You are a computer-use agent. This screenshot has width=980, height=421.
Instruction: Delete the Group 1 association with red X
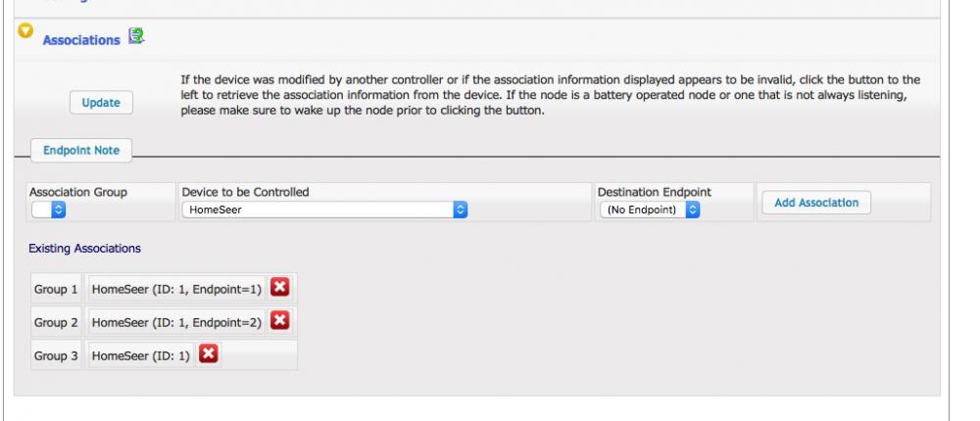pyautogui.click(x=279, y=288)
